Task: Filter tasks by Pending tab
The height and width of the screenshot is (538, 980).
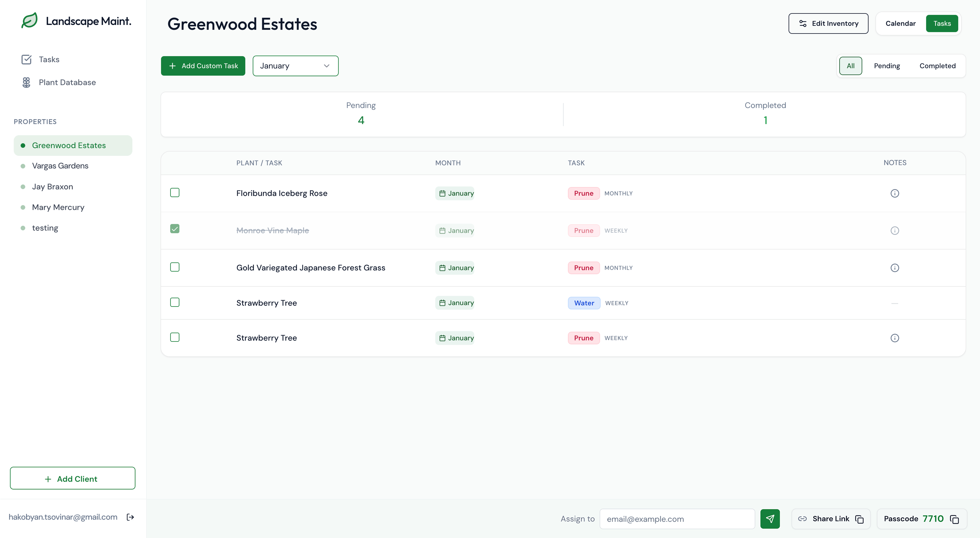Action: click(886, 66)
